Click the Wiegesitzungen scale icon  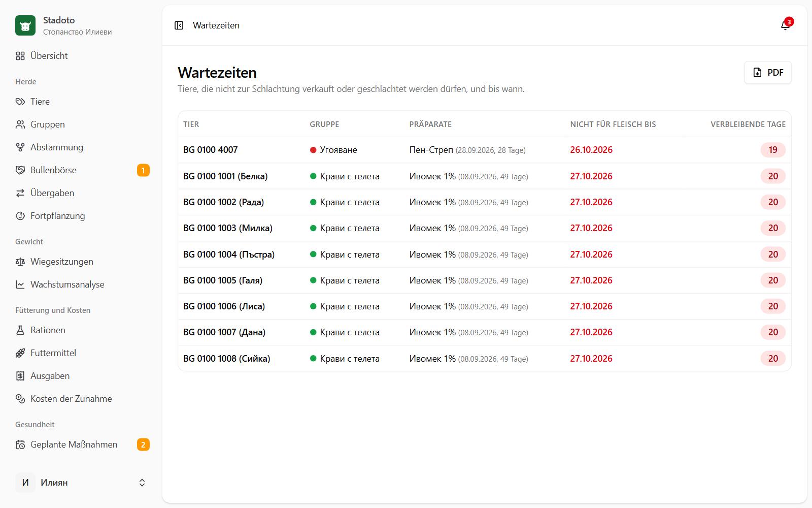tap(20, 262)
